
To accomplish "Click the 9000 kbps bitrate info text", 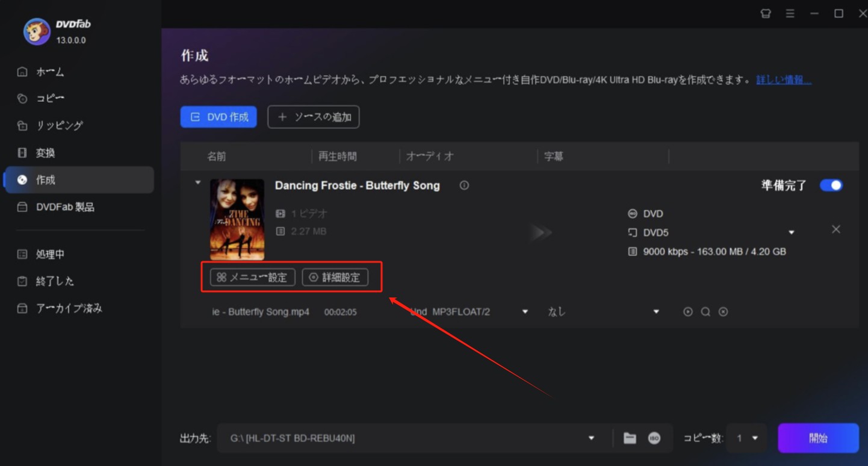I will (715, 252).
